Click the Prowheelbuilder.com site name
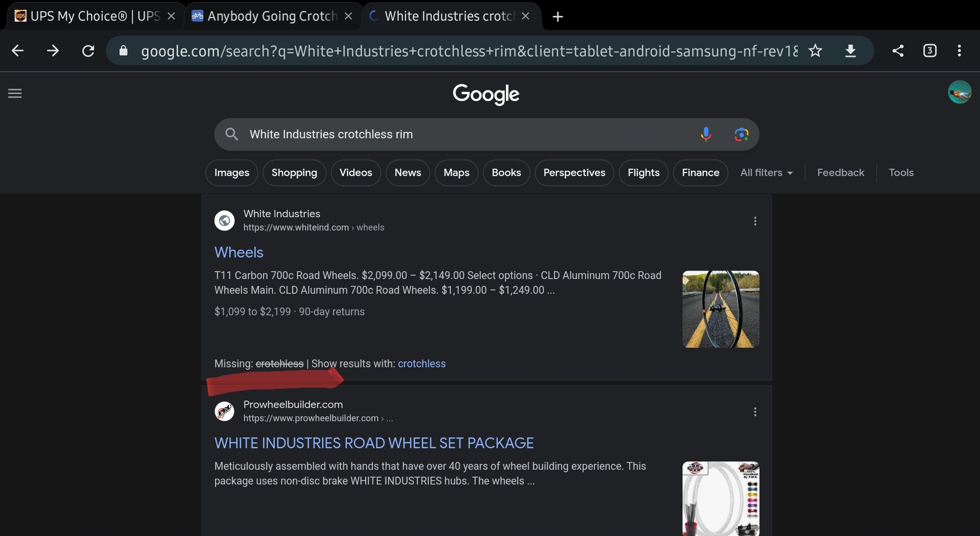 [x=293, y=405]
